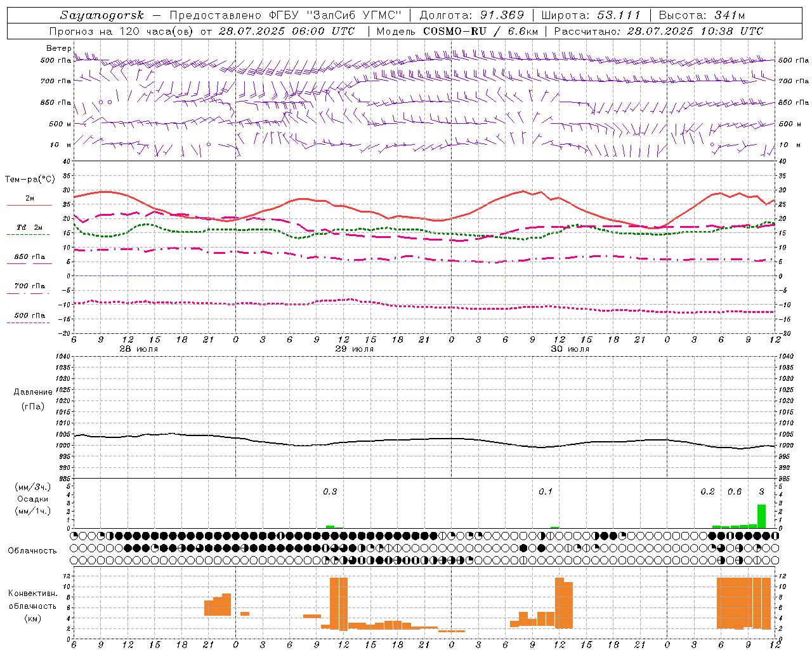
Task: Click the '28 июля' date label
Action: coord(138,349)
